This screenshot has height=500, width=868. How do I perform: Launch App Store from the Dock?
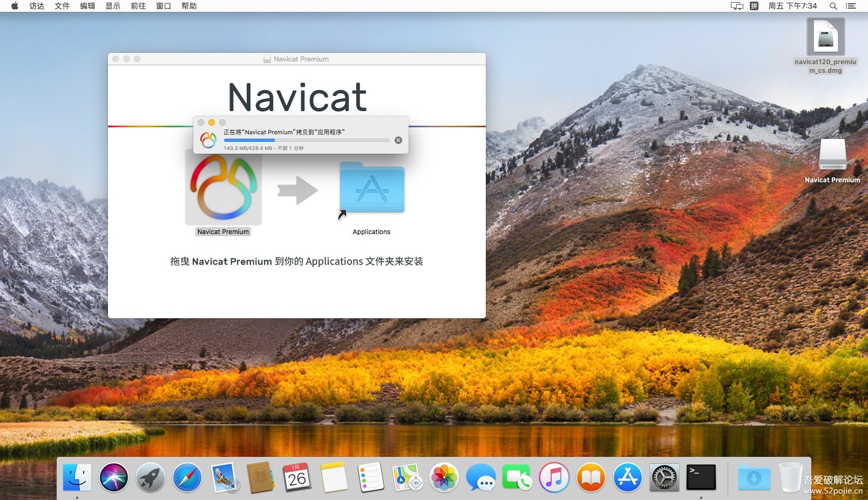(x=628, y=477)
